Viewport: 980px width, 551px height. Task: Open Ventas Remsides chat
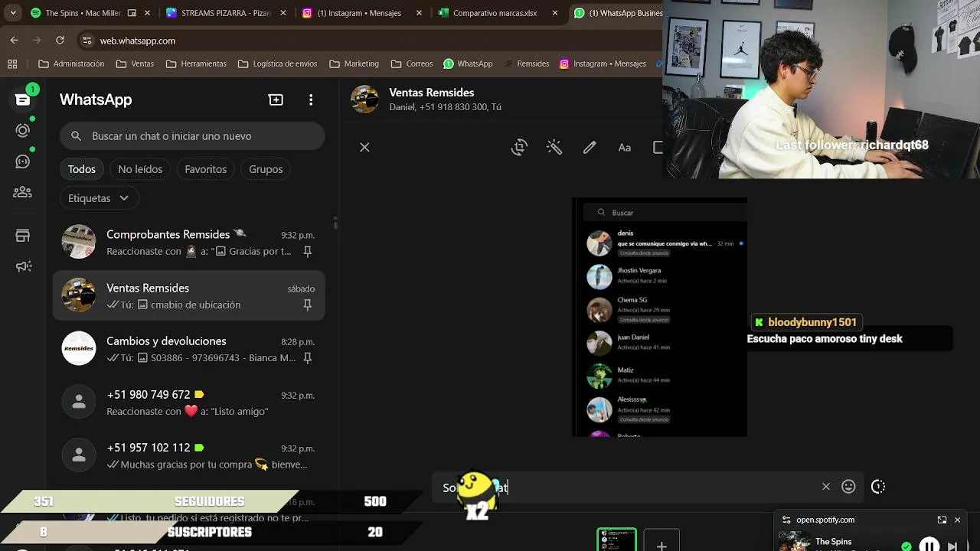coord(189,295)
